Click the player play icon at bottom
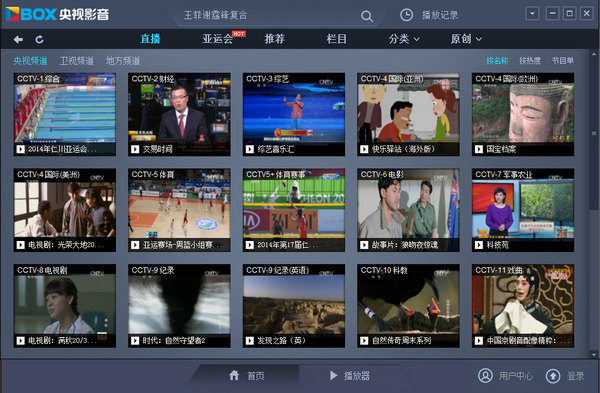Viewport: 600px width, 393px height. 333,375
